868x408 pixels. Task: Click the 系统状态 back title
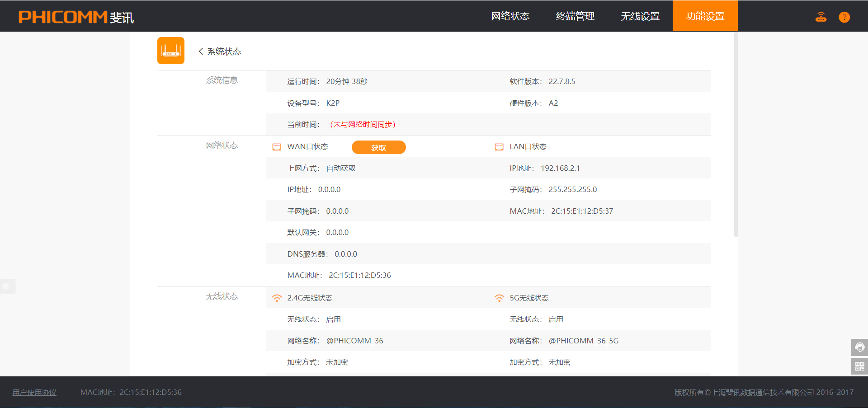224,52
